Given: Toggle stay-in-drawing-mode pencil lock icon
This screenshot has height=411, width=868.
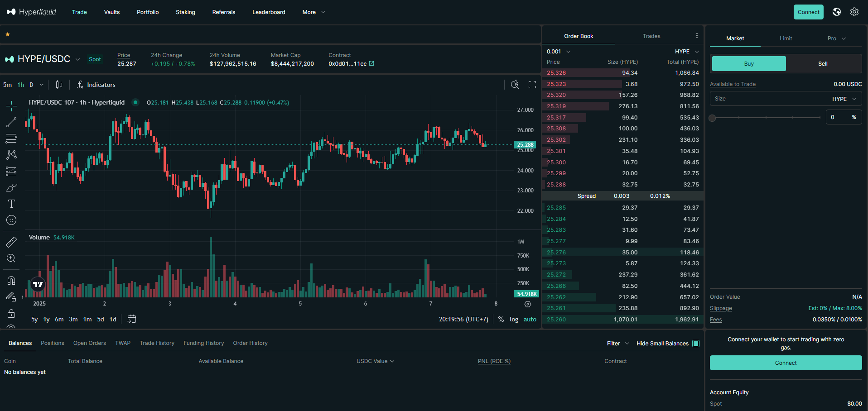Looking at the screenshot, I should (11, 297).
